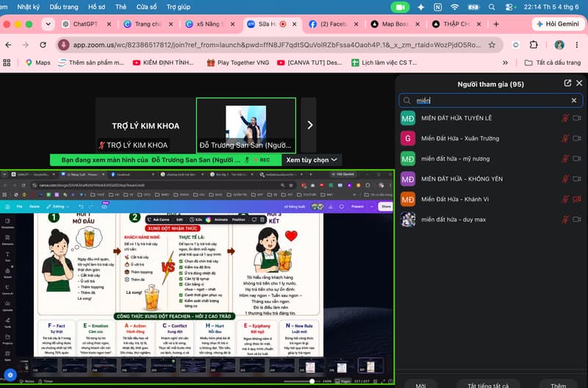Open the blue gear icon at the bottom-left
588x388 pixels.
[10, 375]
